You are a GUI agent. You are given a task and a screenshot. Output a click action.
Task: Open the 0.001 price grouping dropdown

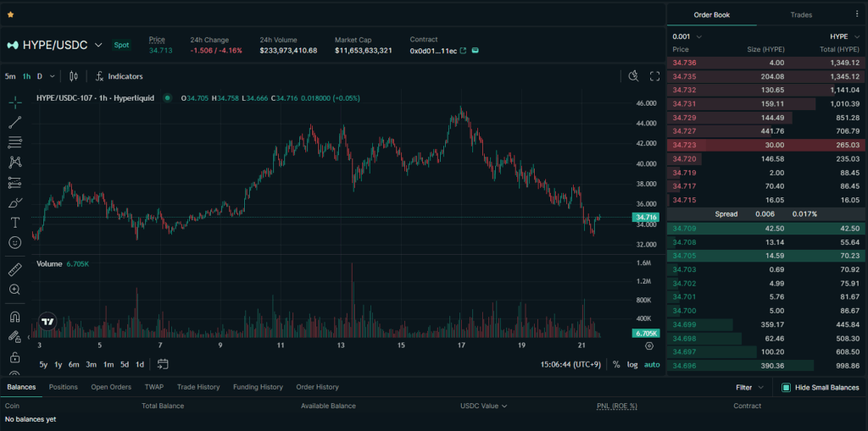pos(687,36)
